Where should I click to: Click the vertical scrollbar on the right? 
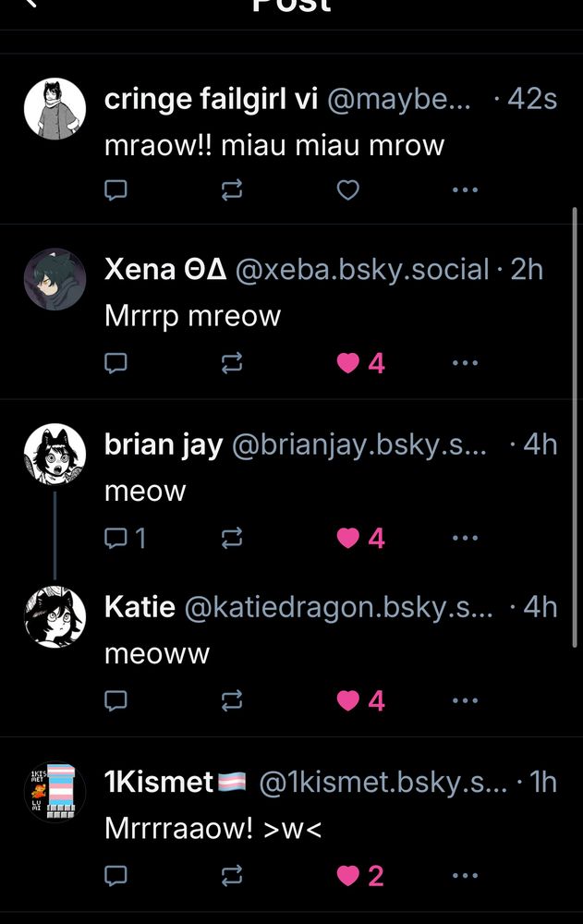click(x=575, y=427)
